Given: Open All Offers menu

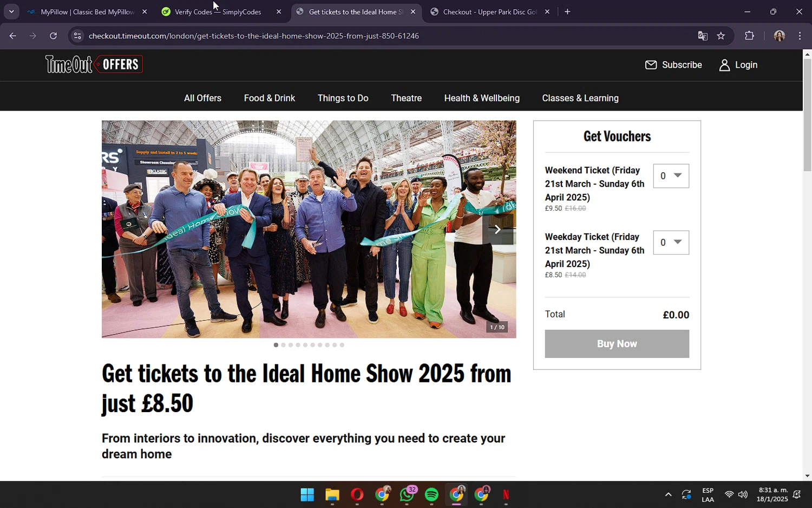Looking at the screenshot, I should pos(202,98).
